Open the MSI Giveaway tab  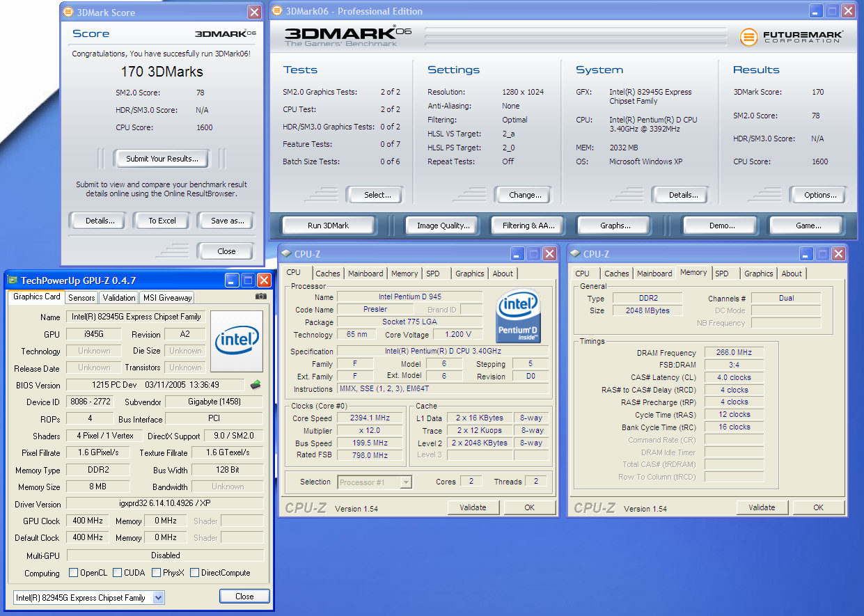(167, 297)
